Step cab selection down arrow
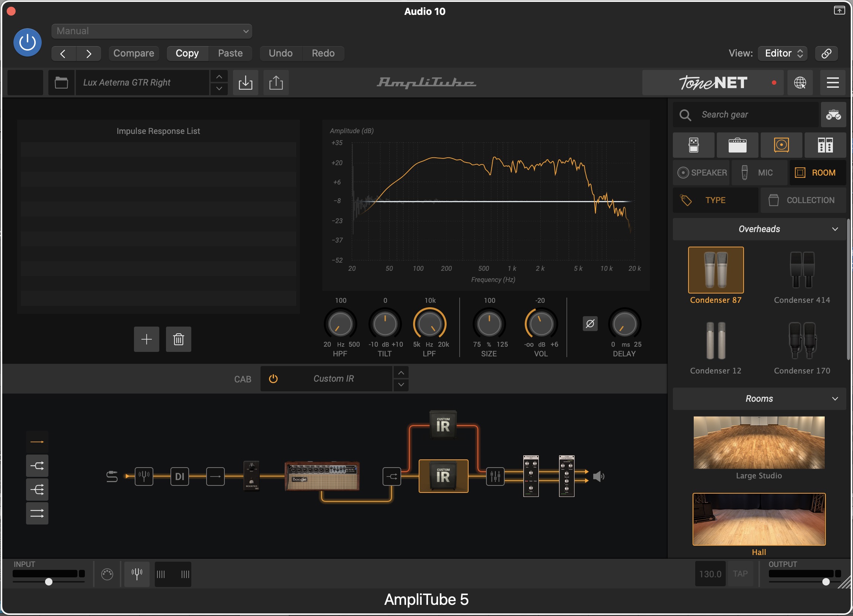 coord(401,385)
